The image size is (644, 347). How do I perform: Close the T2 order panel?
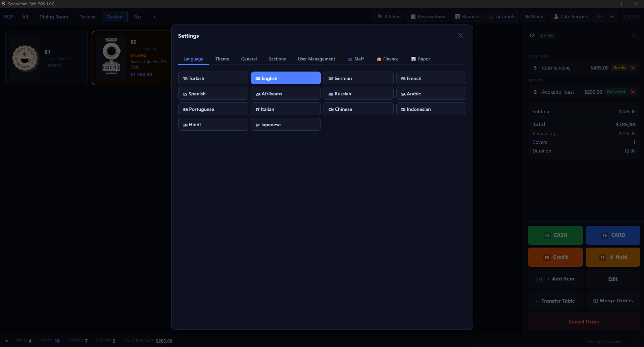click(634, 35)
